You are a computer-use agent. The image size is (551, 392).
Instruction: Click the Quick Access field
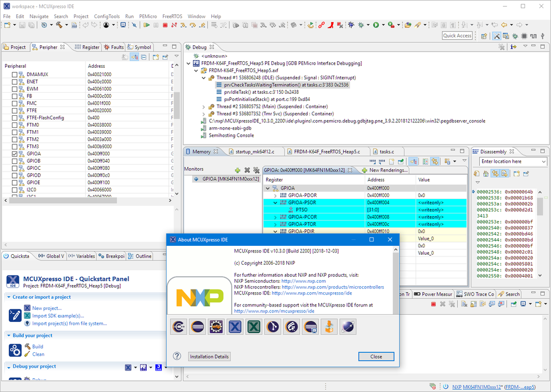click(457, 35)
